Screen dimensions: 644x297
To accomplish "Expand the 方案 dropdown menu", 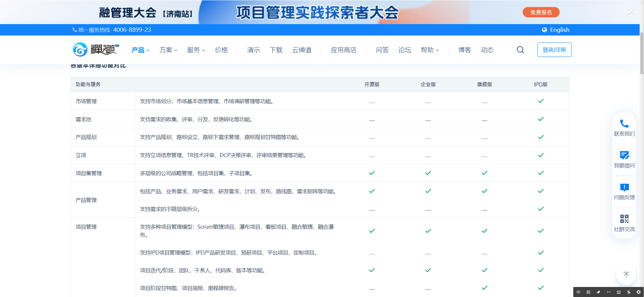I will click(168, 50).
